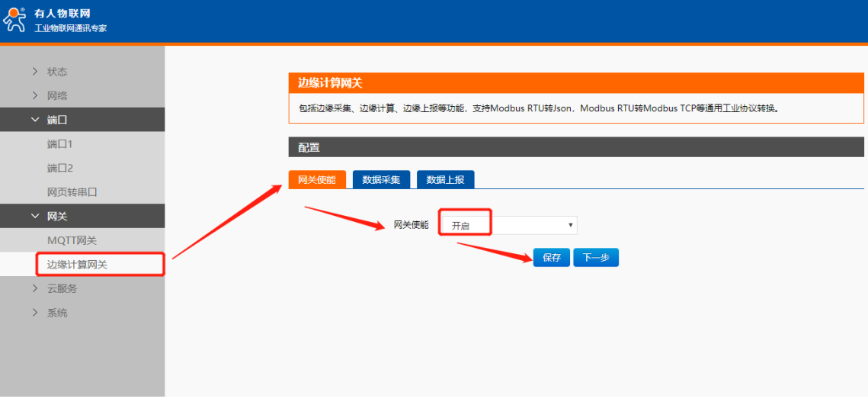Viewport: 868px width, 402px height.
Task: Click the 云服务 menu label
Action: point(62,289)
